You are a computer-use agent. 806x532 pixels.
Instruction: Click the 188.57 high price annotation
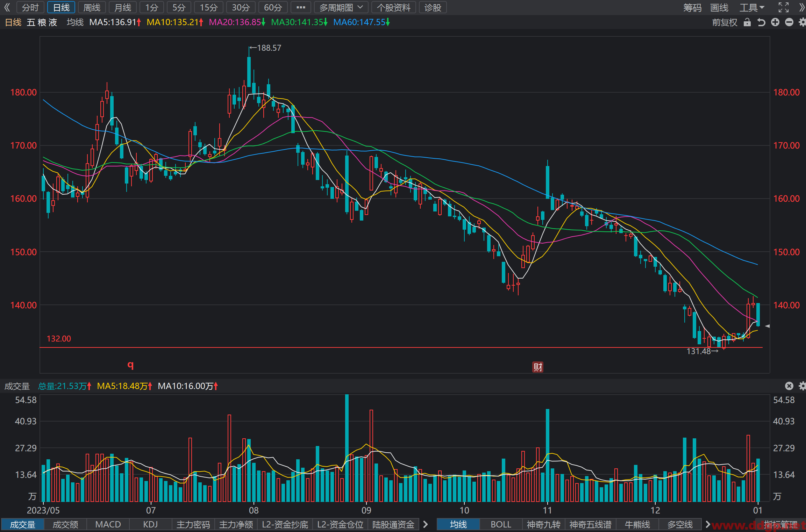coord(269,48)
